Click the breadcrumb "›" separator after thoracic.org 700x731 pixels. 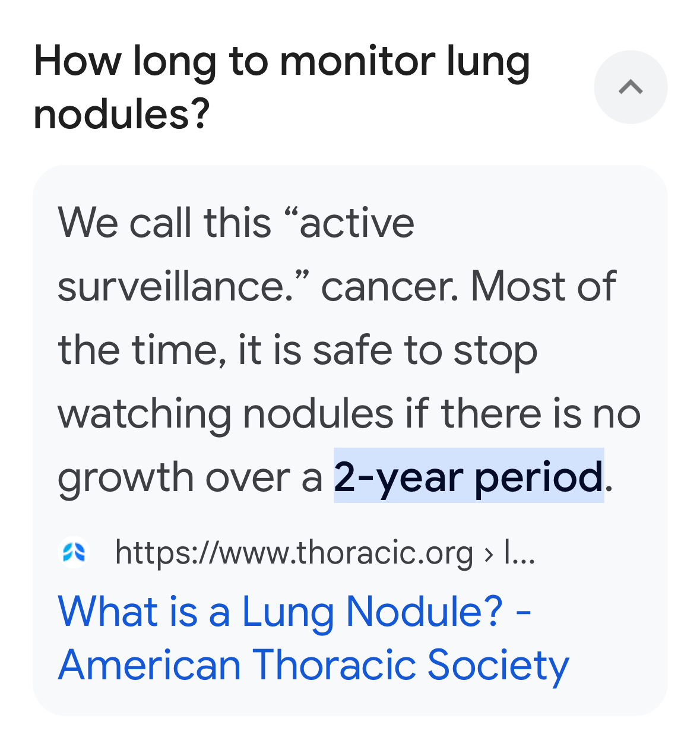click(x=489, y=553)
